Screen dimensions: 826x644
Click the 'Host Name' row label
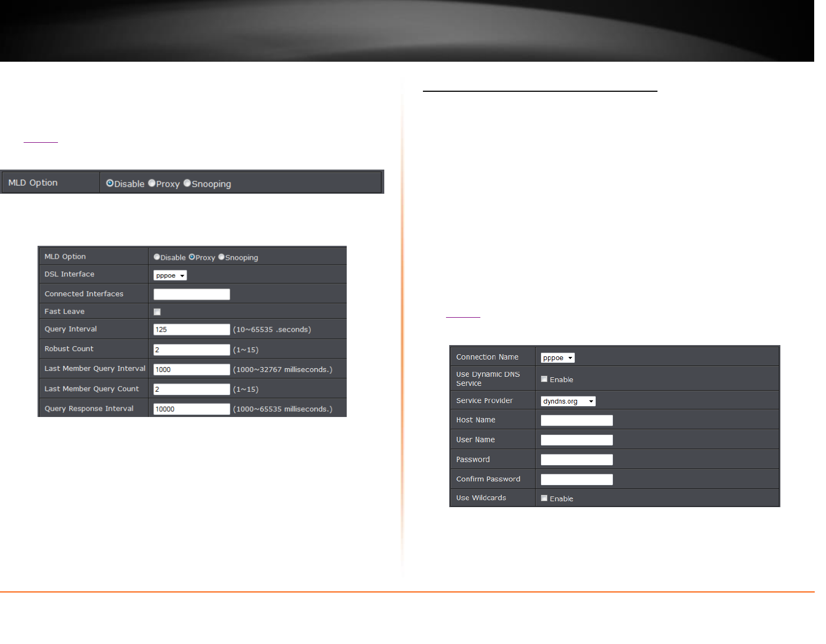point(476,420)
